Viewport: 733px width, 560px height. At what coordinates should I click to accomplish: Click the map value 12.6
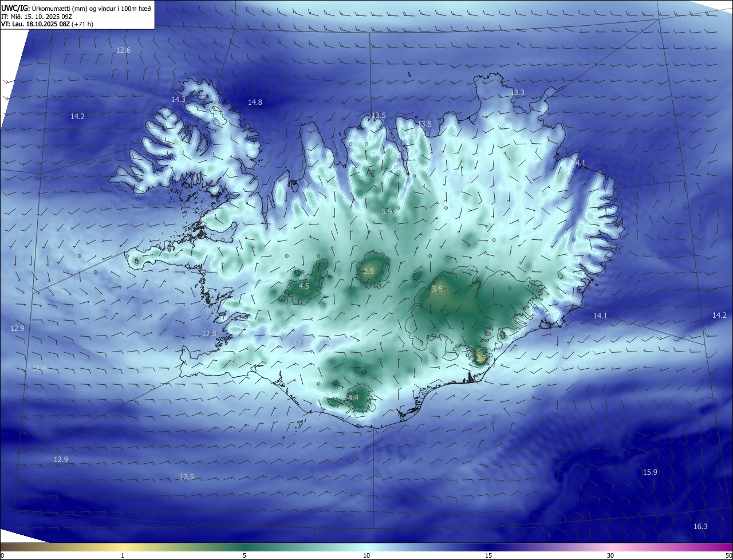pyautogui.click(x=123, y=50)
